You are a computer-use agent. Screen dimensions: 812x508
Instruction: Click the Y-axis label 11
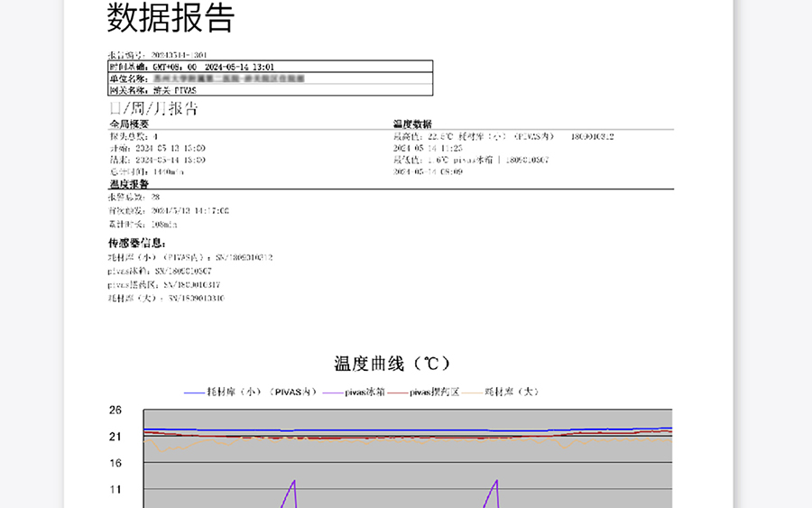[115, 490]
